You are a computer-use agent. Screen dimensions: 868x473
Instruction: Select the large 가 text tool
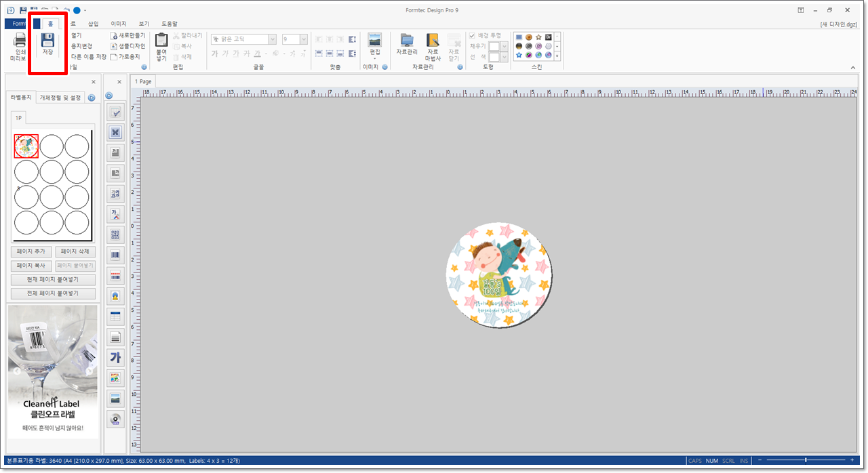click(115, 357)
